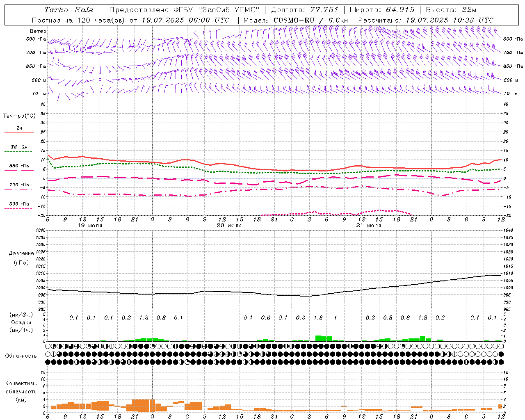This screenshot has width=525, height=420.
Task: Click the 'Тем-ра(°C)' temperature panel label
Action: point(19,116)
